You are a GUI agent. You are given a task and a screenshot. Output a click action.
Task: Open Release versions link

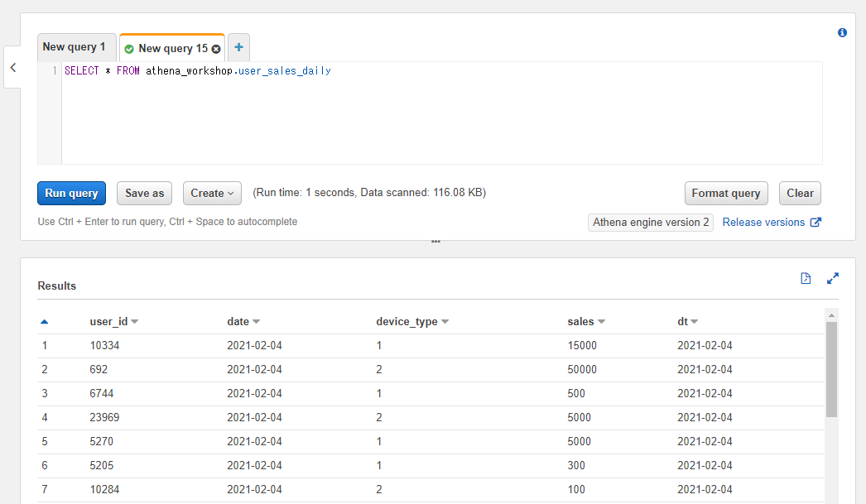[x=763, y=222]
